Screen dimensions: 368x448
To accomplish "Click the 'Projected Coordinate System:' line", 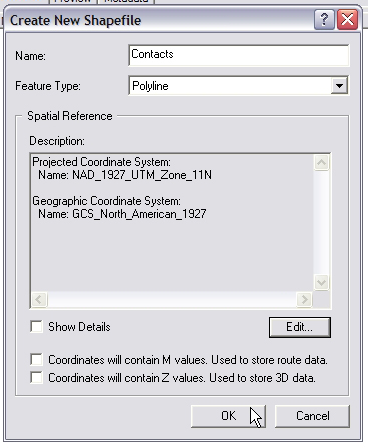I will [101, 162].
